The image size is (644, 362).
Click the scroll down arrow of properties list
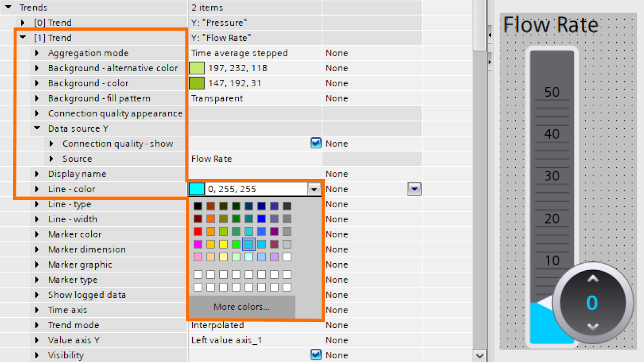(x=479, y=356)
